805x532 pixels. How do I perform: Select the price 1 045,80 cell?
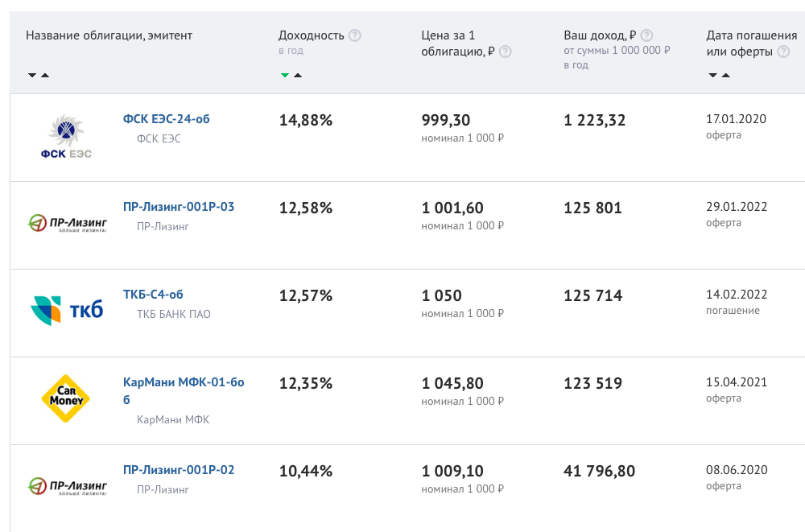tap(452, 384)
